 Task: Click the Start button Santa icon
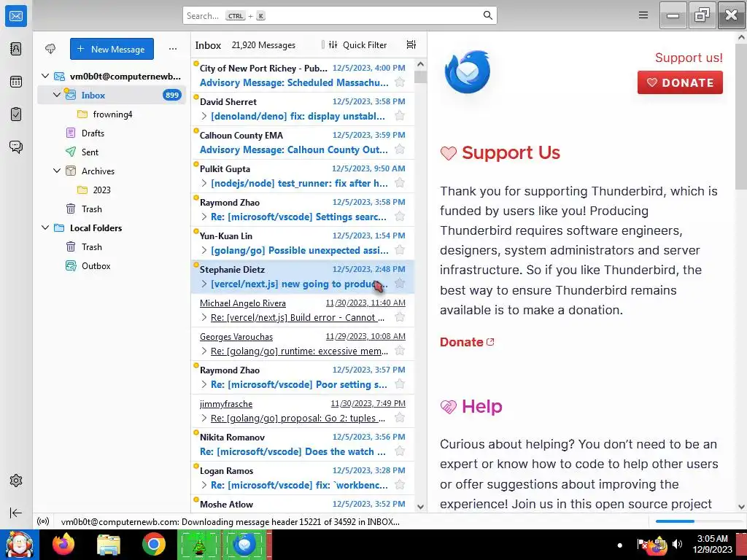tap(20, 544)
